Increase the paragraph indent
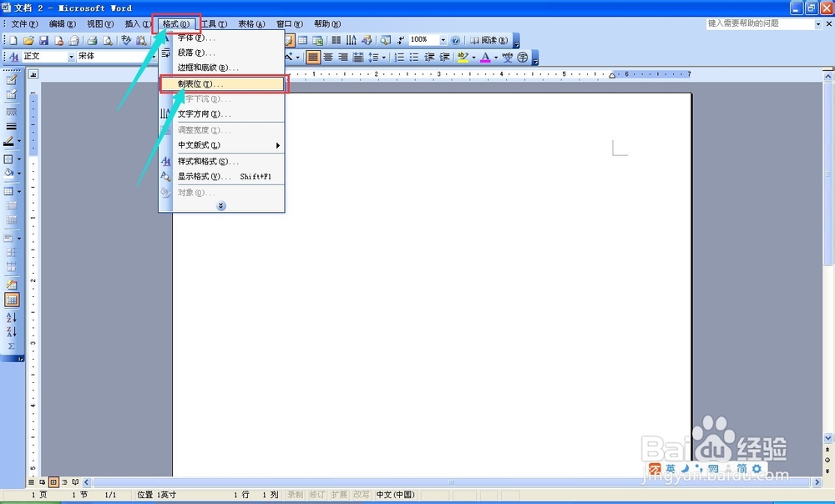This screenshot has width=835, height=504. click(444, 57)
